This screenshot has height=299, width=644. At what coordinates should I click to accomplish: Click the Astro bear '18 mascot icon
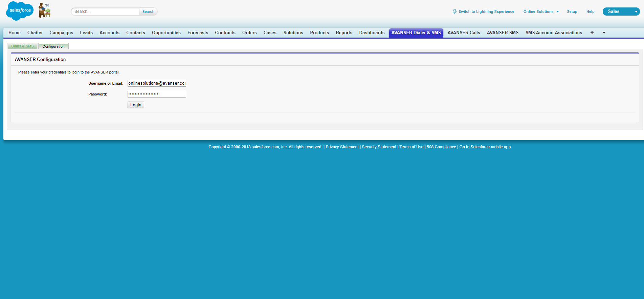click(x=44, y=10)
